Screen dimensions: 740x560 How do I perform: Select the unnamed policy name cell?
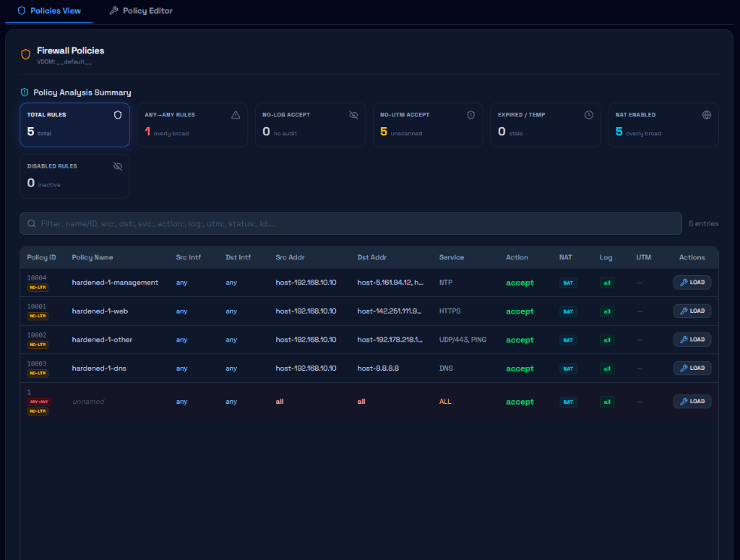point(88,402)
